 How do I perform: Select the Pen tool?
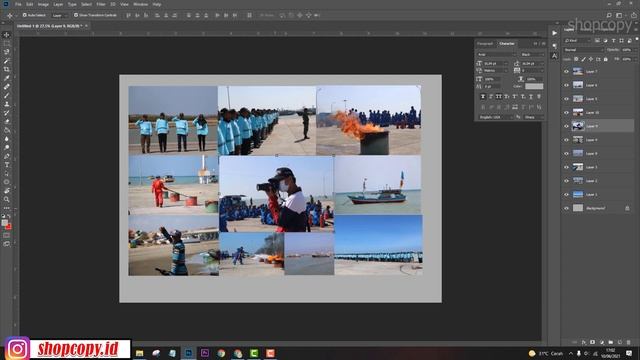(x=7, y=156)
